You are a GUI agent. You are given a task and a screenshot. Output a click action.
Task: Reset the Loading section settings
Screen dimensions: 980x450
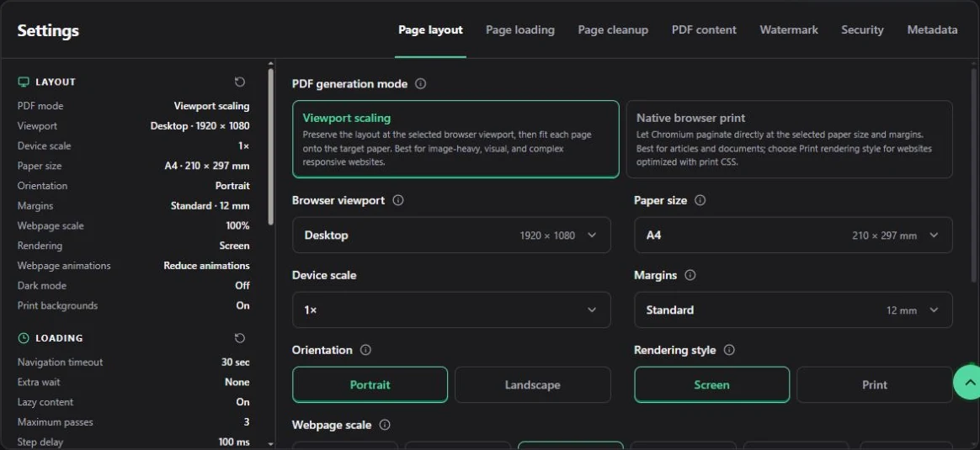pos(240,337)
